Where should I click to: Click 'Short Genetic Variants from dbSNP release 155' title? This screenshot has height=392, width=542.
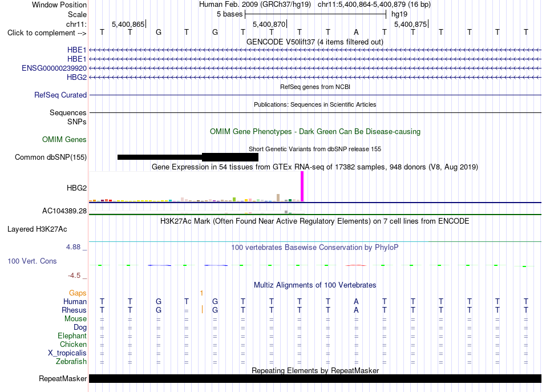(315, 149)
